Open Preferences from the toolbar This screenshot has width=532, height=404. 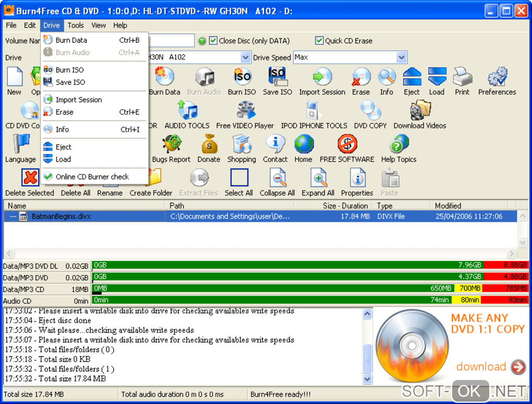[x=497, y=78]
